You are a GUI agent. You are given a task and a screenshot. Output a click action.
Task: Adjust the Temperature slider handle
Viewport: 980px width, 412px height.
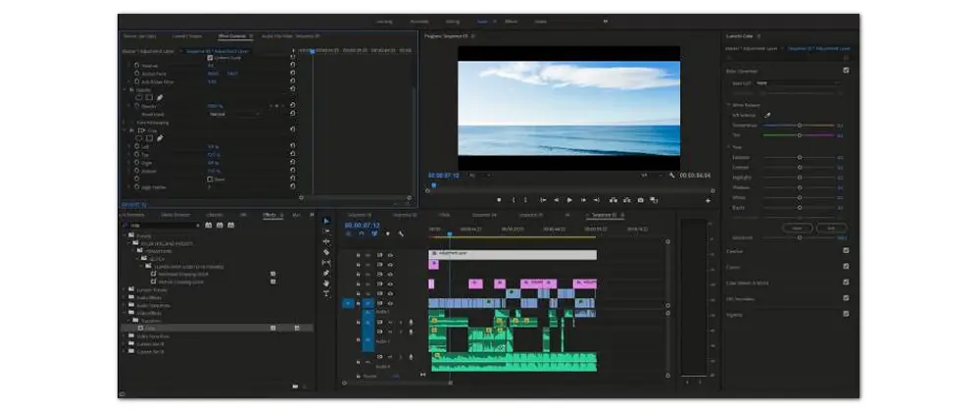[x=800, y=125]
